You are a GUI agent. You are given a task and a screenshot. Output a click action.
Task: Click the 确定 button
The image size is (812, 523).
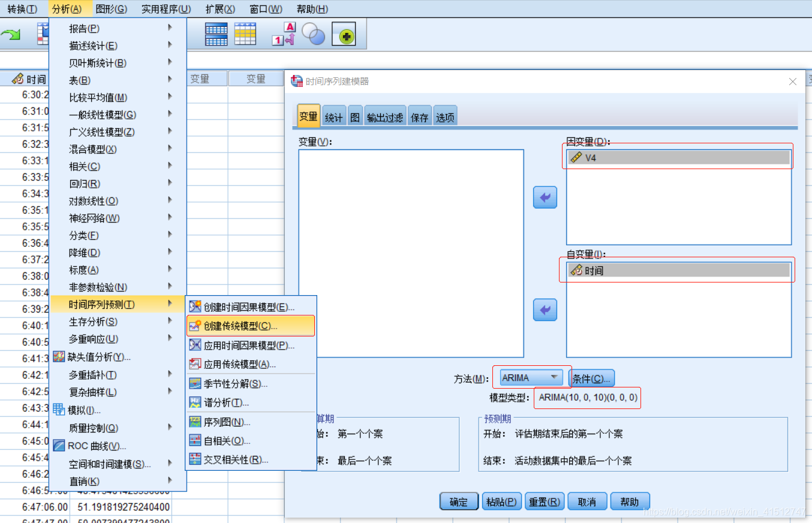(459, 502)
